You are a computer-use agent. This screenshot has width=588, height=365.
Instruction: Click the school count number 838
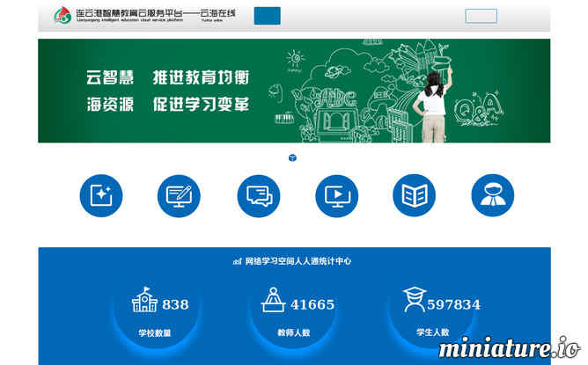(175, 304)
